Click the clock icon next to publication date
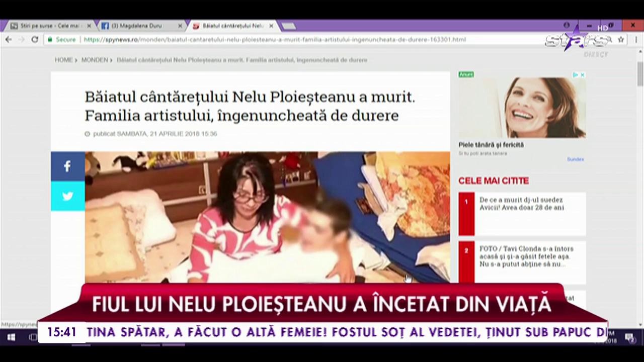The image size is (644, 362). (x=87, y=133)
